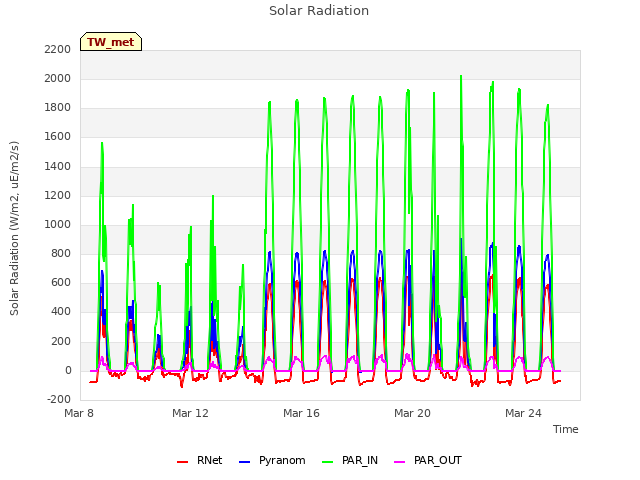640x480 pixels.
Task: Click the magenta PAR_OUT legend color marker
Action: (x=400, y=462)
